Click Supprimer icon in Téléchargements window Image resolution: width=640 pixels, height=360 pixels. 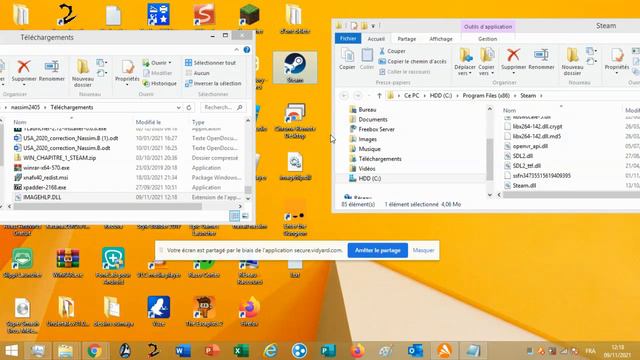pyautogui.click(x=23, y=67)
